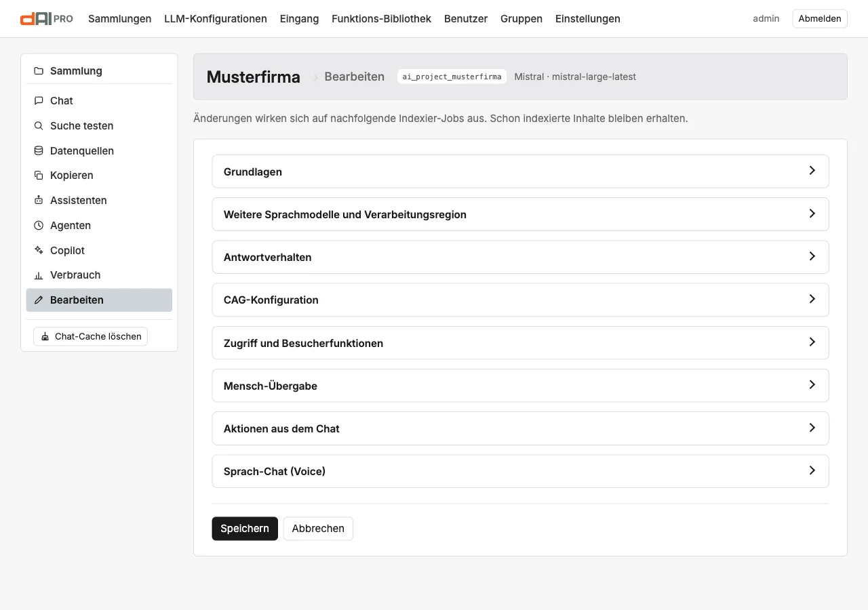Click the bar chart icon beside Verbrauch
The height and width of the screenshot is (610, 868).
coord(39,275)
